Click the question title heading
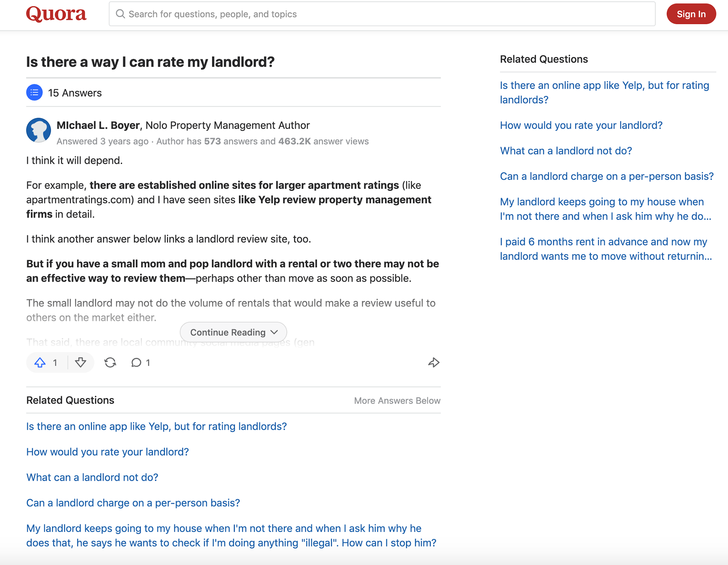Image resolution: width=728 pixels, height=565 pixels. [x=150, y=62]
